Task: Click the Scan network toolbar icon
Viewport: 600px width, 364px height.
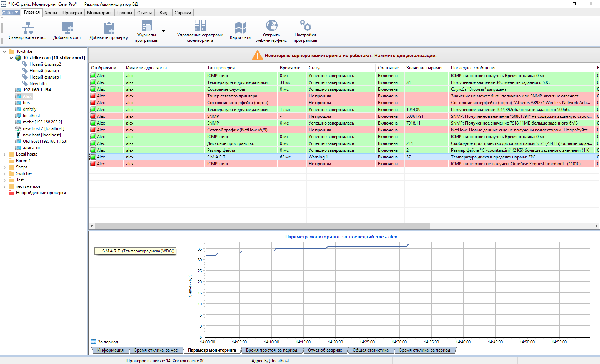Action: 28,28
